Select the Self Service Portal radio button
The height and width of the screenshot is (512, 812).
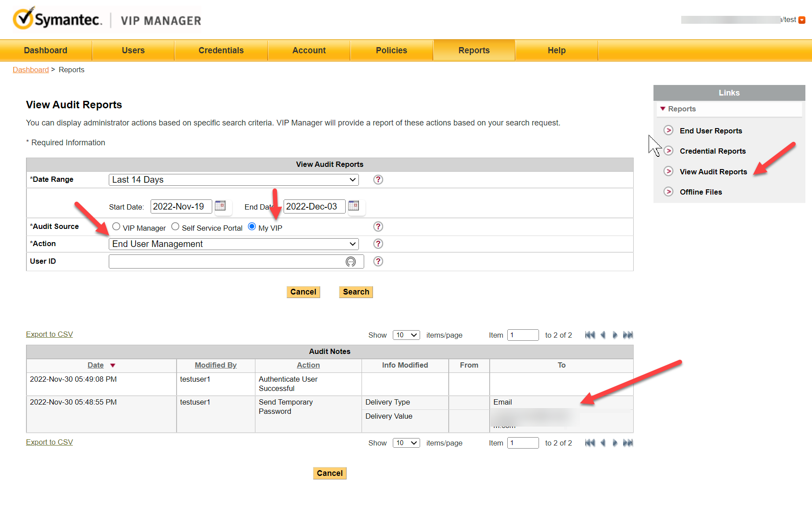tap(175, 227)
